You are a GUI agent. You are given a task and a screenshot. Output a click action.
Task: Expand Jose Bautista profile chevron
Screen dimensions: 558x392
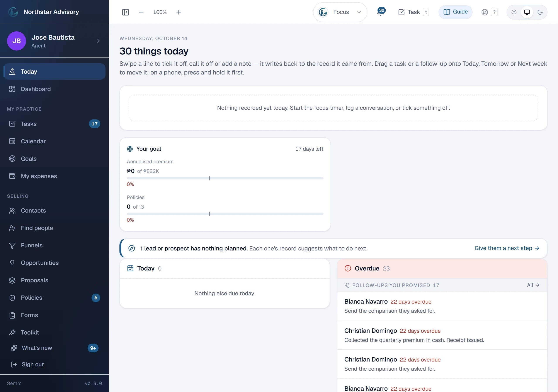point(99,41)
